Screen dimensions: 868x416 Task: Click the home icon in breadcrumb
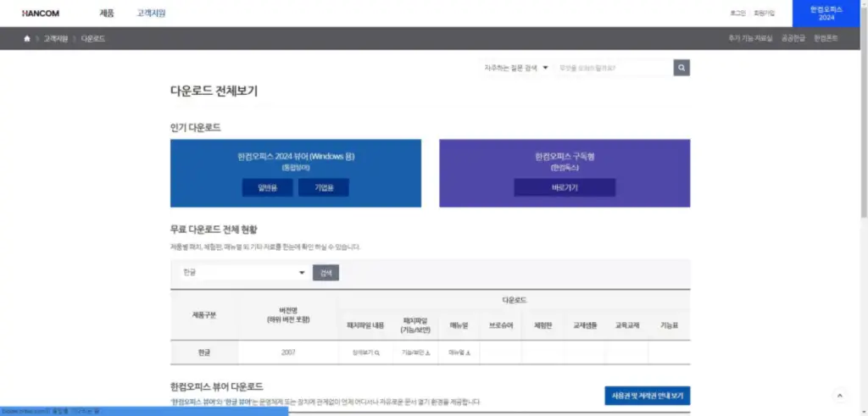[x=27, y=39]
